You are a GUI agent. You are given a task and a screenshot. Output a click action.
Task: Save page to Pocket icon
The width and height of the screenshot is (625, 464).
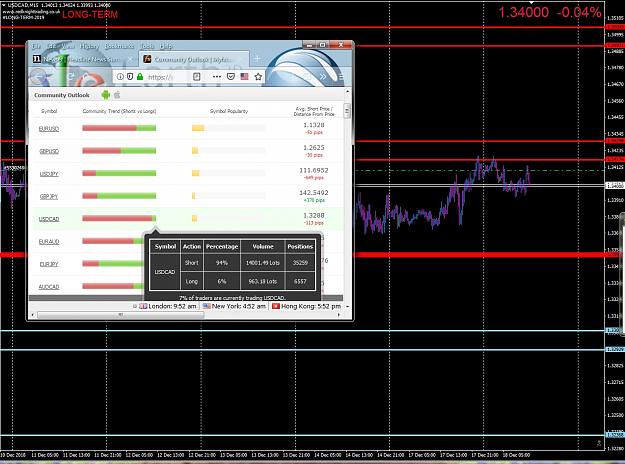tap(231, 77)
